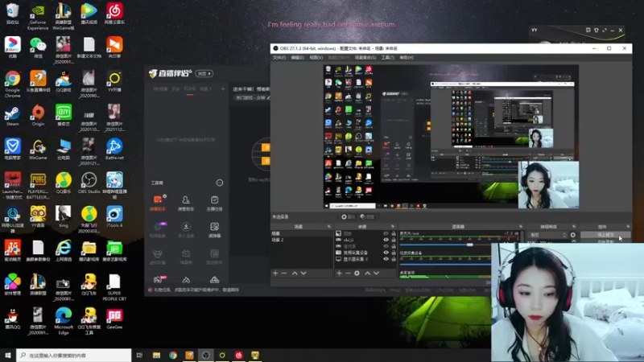Click the Filters button above Sources
This screenshot has height=362, width=644.
tap(367, 216)
